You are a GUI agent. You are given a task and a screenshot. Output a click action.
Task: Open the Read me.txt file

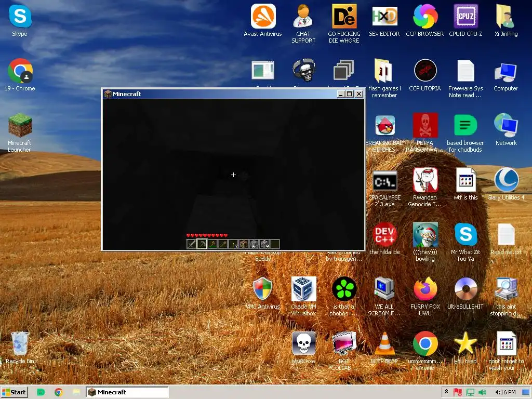click(506, 238)
